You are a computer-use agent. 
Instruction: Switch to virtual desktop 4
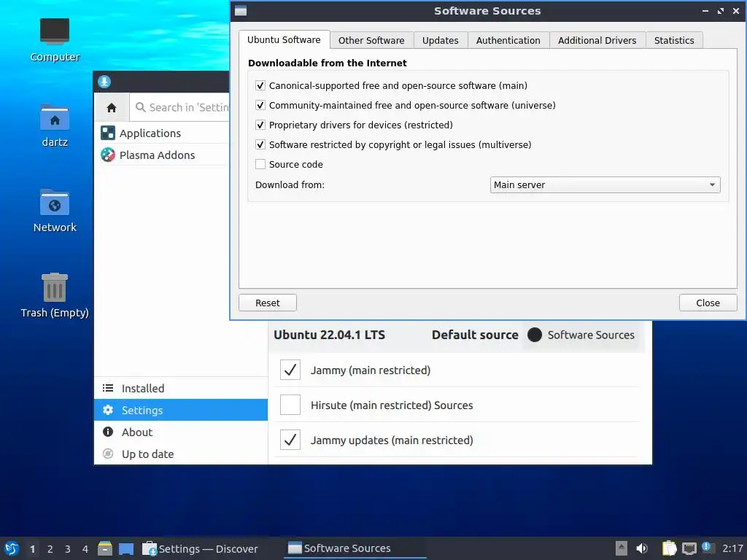[x=85, y=549]
